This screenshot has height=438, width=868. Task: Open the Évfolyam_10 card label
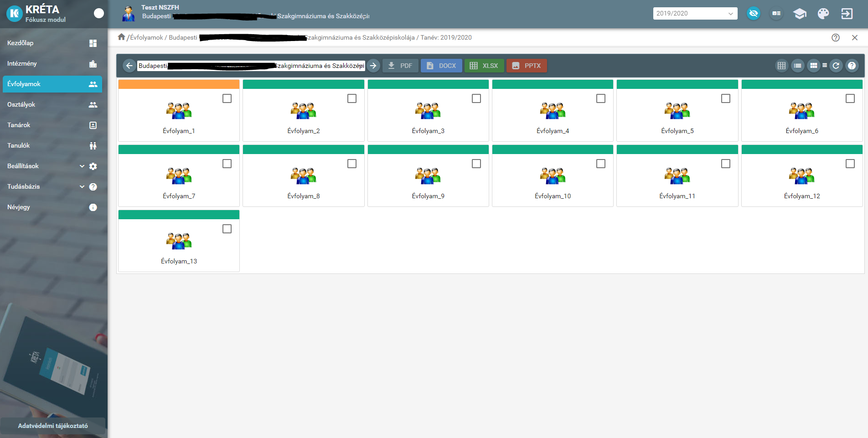pos(553,196)
